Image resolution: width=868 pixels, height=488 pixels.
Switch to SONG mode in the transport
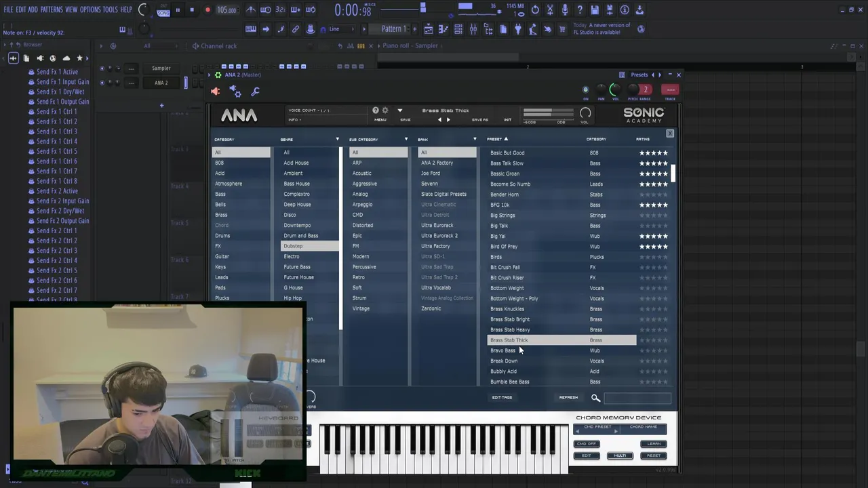163,13
